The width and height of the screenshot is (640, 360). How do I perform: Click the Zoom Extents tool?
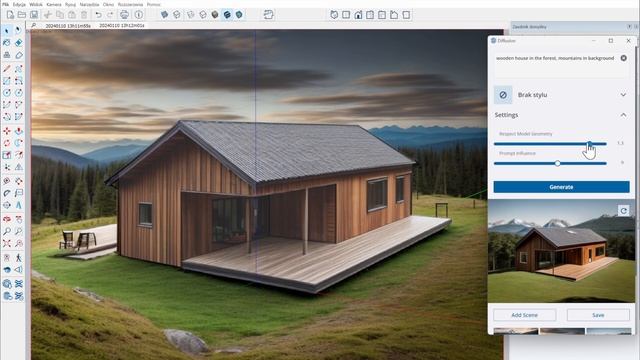(7, 244)
